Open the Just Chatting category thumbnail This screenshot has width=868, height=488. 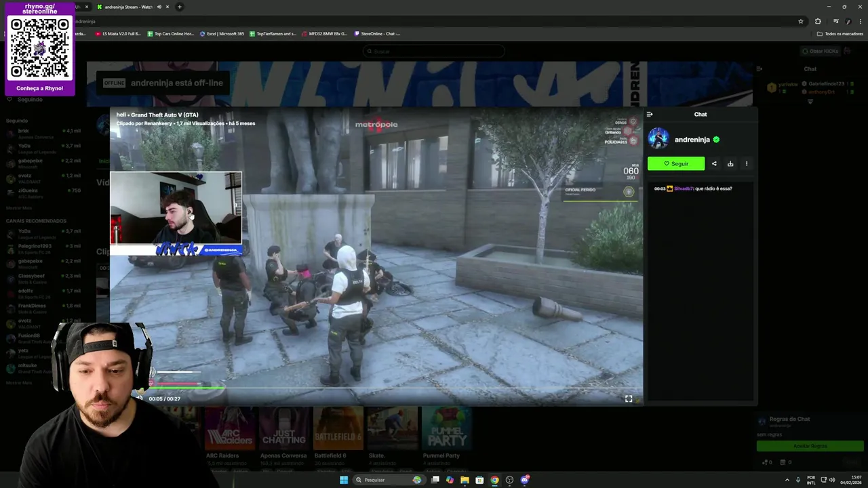tap(283, 428)
